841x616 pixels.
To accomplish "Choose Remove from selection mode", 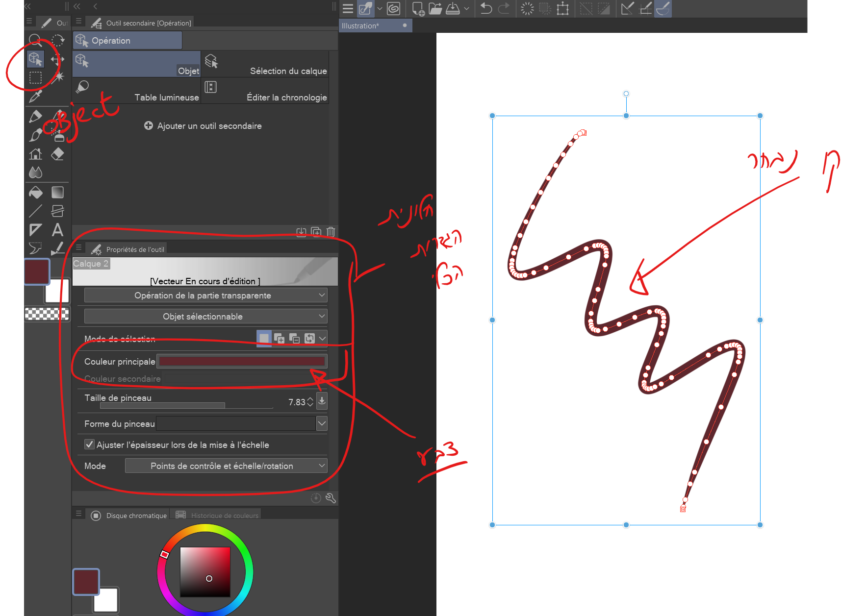I will (x=294, y=338).
